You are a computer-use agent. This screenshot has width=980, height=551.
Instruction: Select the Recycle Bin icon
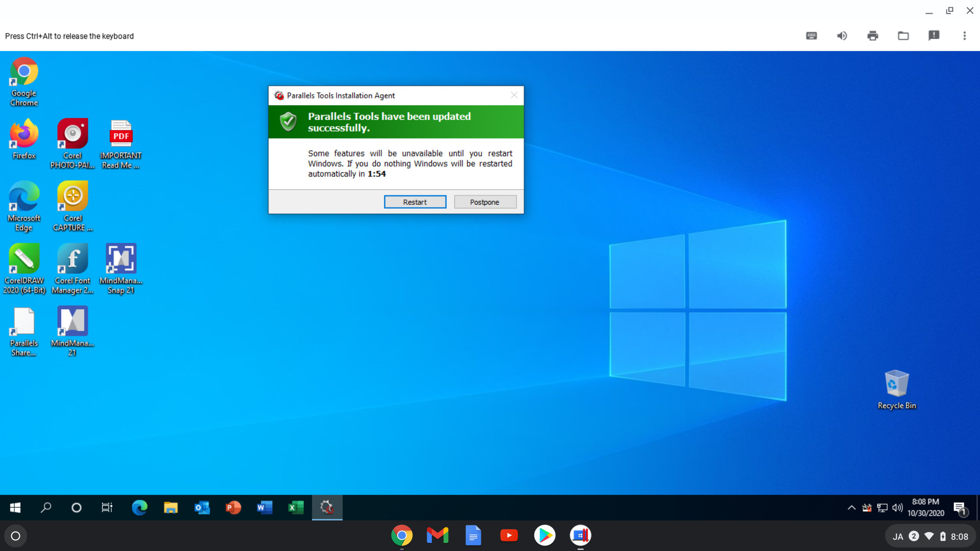point(897,390)
